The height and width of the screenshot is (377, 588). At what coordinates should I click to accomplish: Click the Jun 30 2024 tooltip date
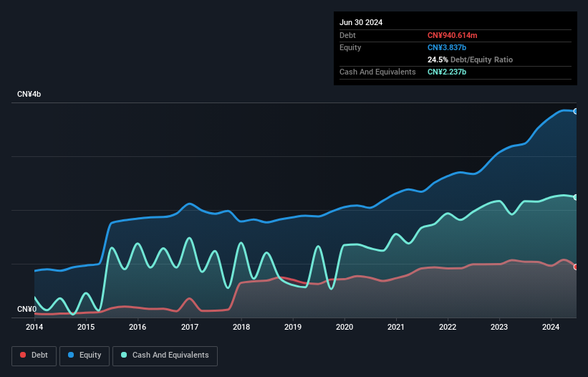[x=361, y=22]
